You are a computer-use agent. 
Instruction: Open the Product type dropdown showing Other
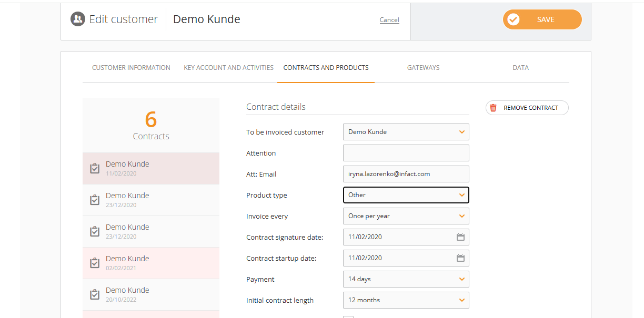406,195
